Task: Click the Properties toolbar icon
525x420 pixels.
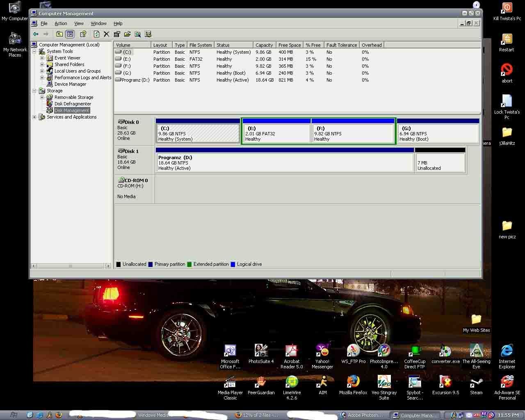Action: [x=117, y=34]
